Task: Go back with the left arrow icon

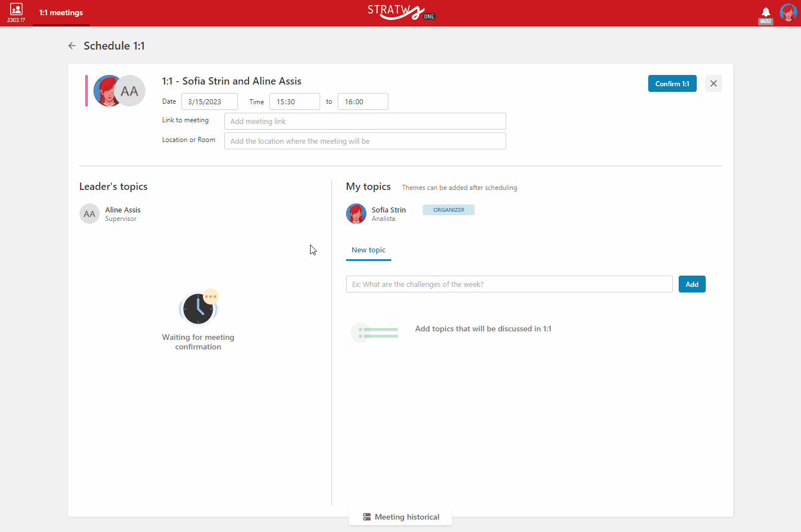Action: point(72,46)
